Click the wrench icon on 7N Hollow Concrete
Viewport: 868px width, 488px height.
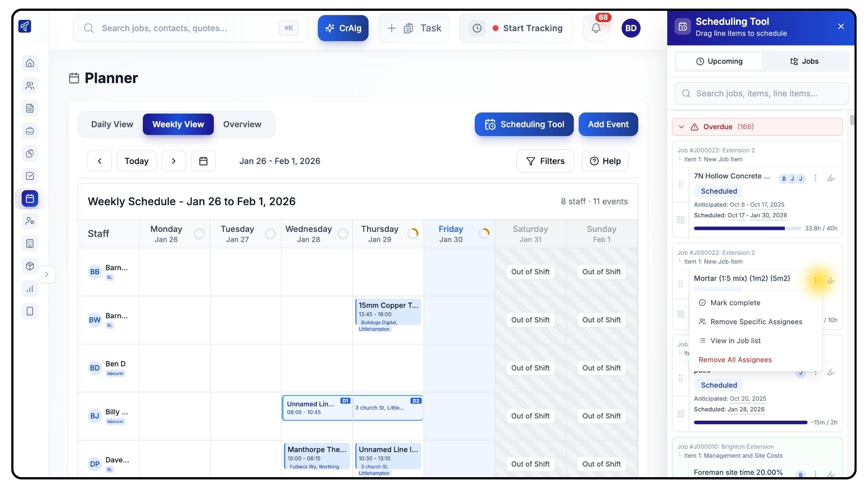831,178
